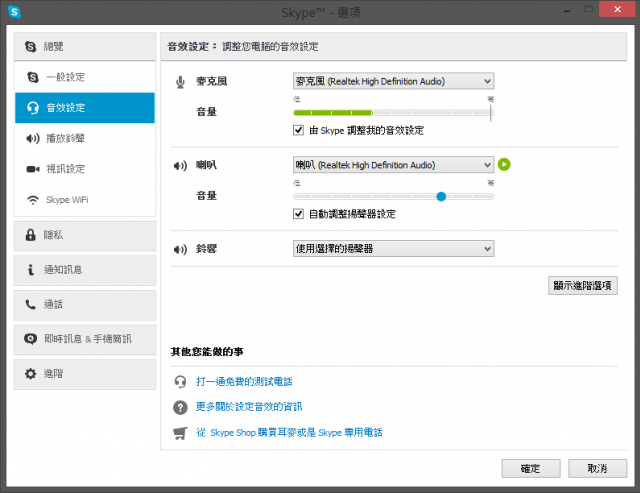The image size is (640, 493).
Task: Open the 播放鈴聲 settings page
Action: tap(66, 138)
